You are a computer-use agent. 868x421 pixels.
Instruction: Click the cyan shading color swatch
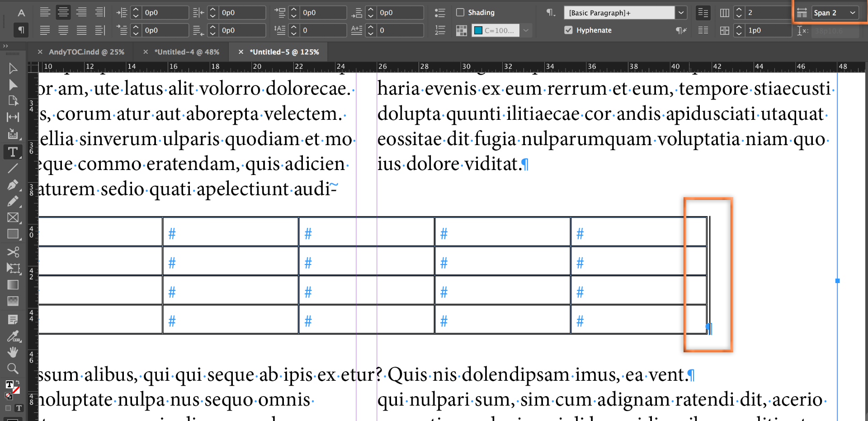478,30
